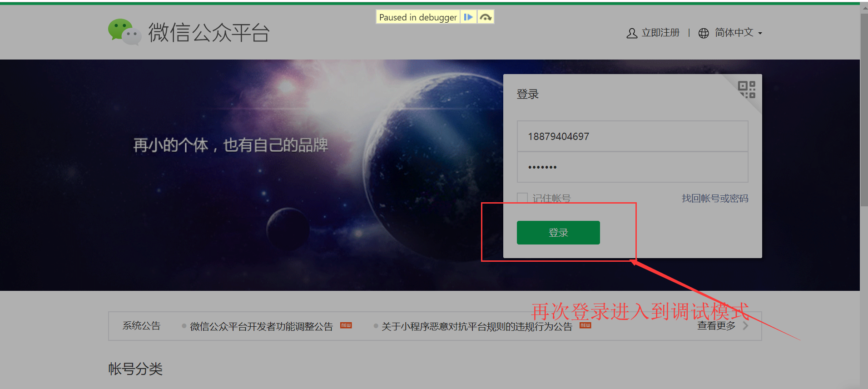Click the green 登录 button
This screenshot has width=868, height=389.
[x=558, y=233]
